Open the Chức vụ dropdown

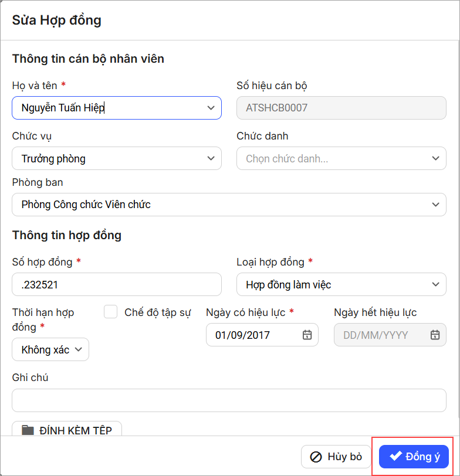[211, 158]
